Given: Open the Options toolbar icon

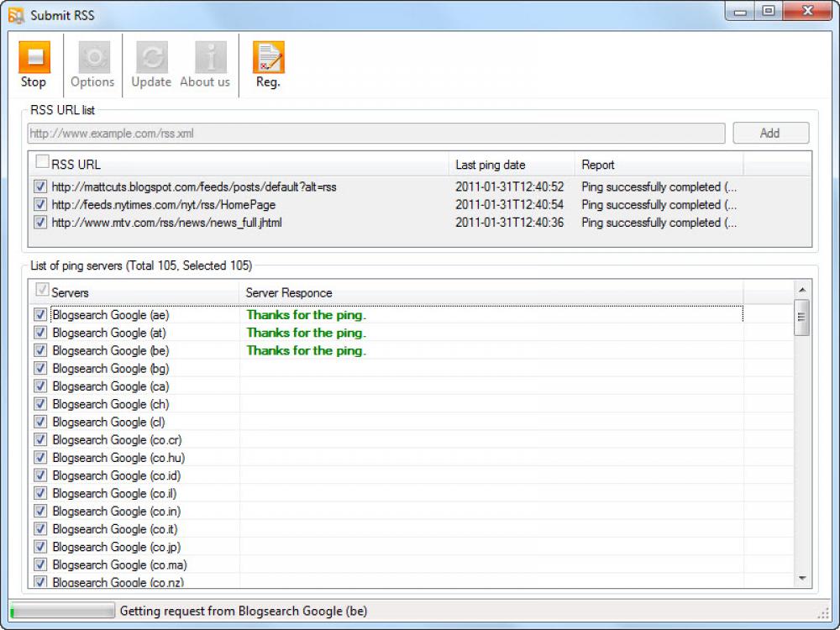Looking at the screenshot, I should coord(92,63).
